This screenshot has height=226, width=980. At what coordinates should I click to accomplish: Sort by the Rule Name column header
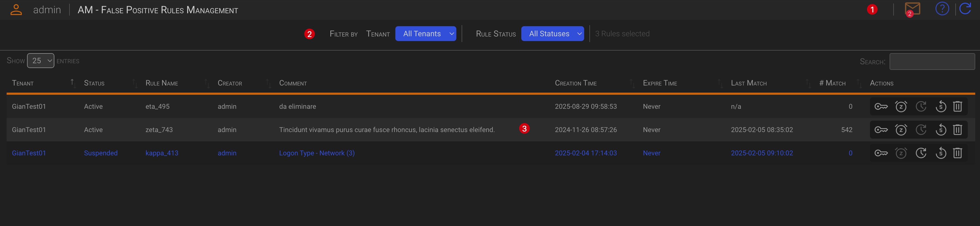162,83
